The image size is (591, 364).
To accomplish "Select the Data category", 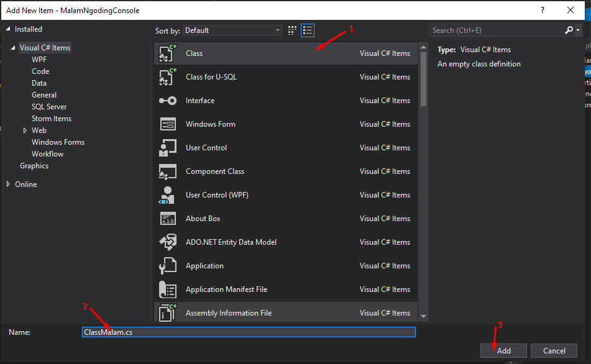I will point(39,83).
